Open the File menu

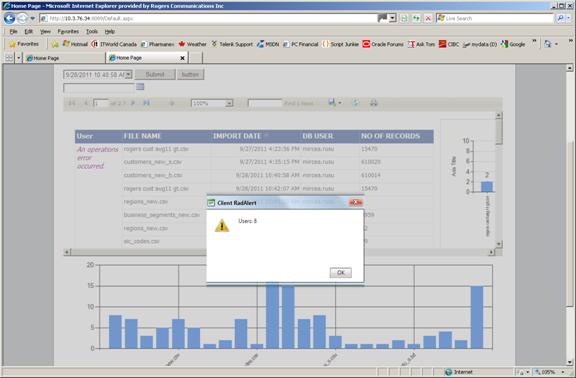[14, 32]
